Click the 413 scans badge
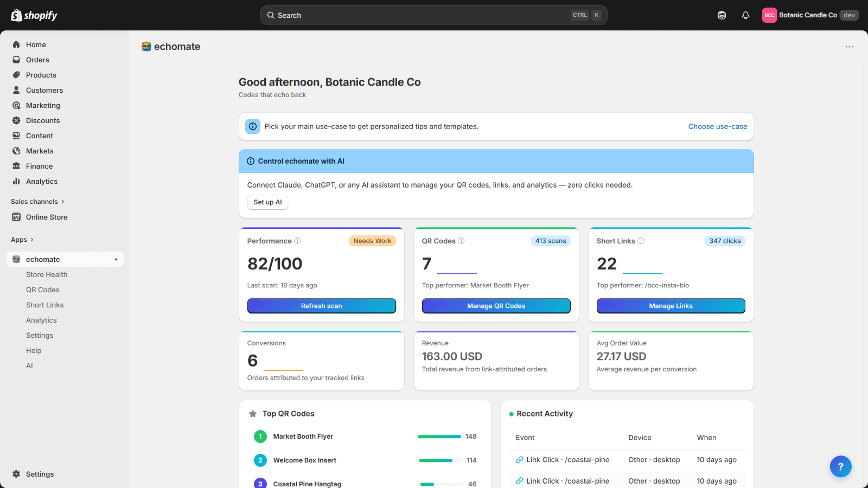Viewport: 868px width, 488px height. [551, 241]
